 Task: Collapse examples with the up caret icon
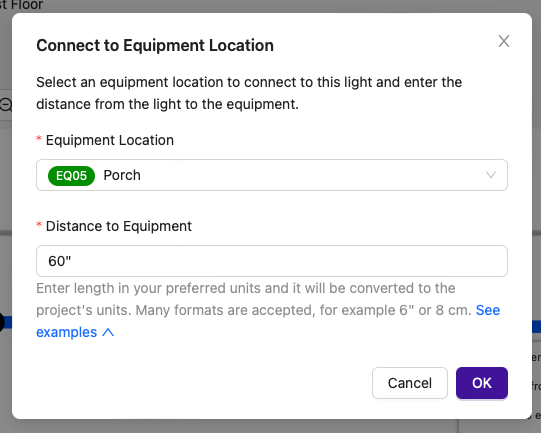click(x=108, y=332)
